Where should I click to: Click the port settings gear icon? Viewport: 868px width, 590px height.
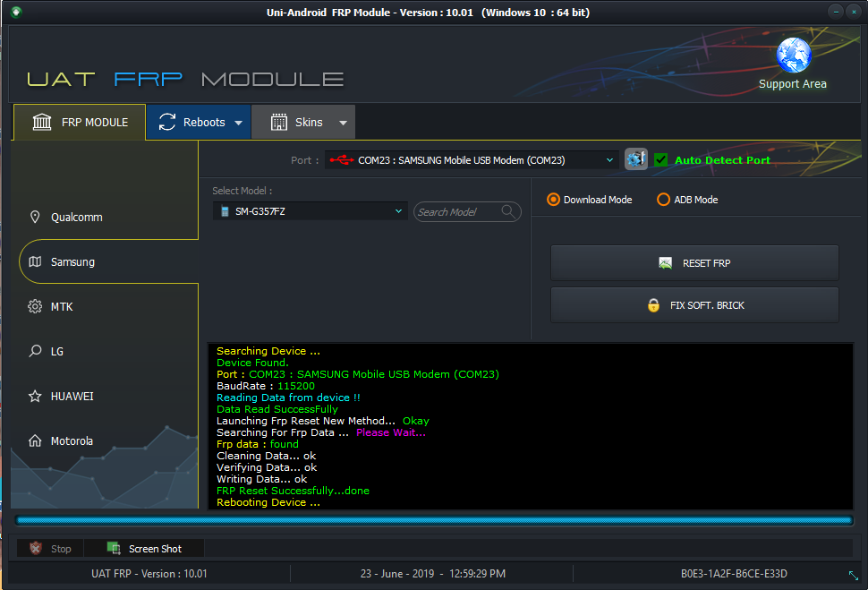[636, 159]
